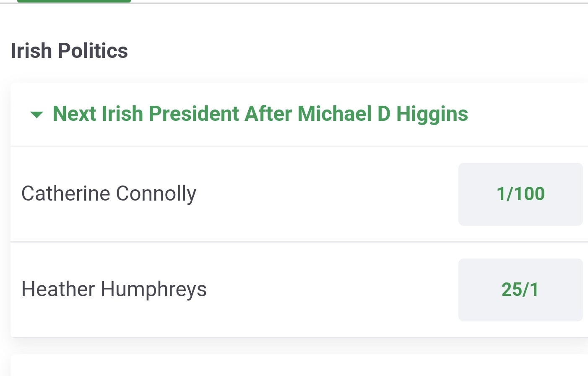Click the Heather Humphreys candidate name
Screen dimensions: 588x376
(114, 290)
